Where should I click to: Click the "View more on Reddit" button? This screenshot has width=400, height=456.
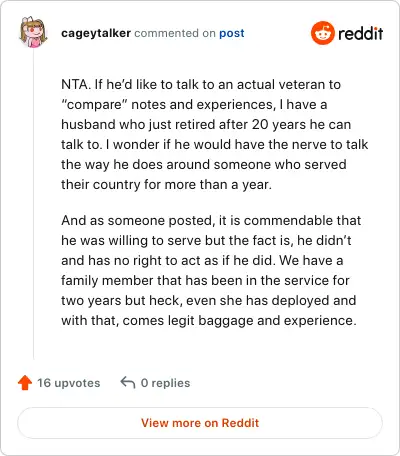click(x=200, y=423)
